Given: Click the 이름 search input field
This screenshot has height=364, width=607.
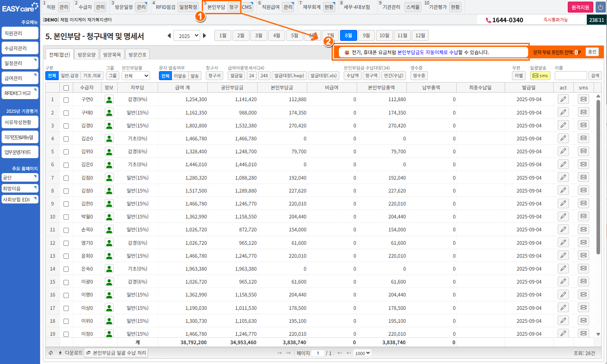Looking at the screenshot, I should tap(570, 76).
